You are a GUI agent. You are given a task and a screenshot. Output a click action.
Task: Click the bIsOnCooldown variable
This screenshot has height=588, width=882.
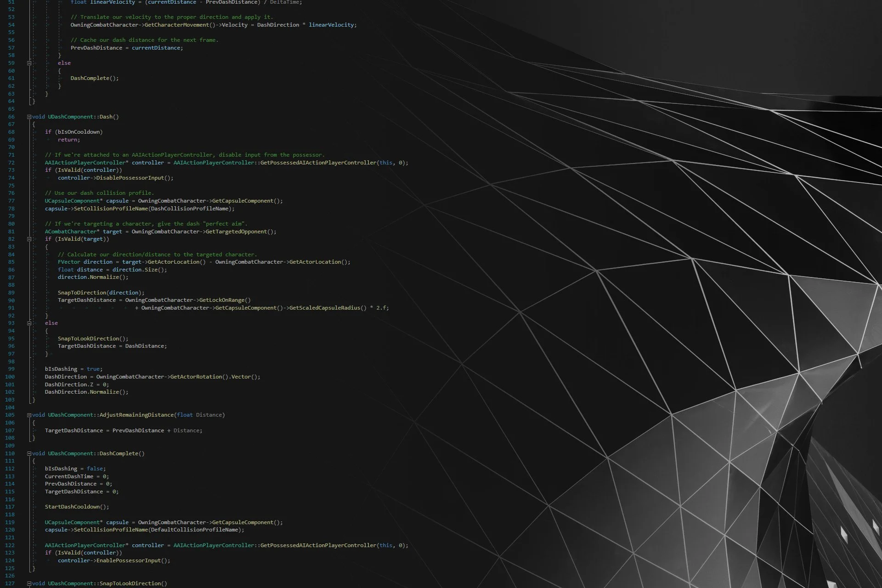coord(79,132)
